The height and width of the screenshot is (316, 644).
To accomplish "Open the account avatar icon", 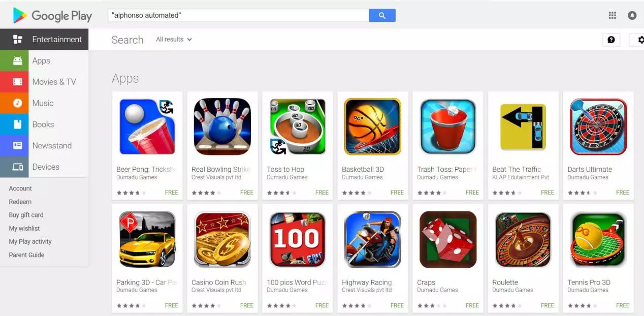I will coord(632,16).
